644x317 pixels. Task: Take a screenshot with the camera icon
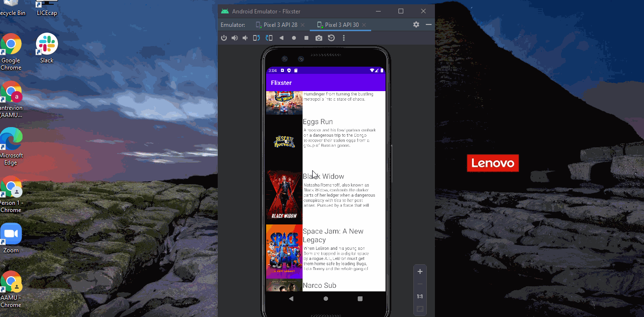click(318, 38)
